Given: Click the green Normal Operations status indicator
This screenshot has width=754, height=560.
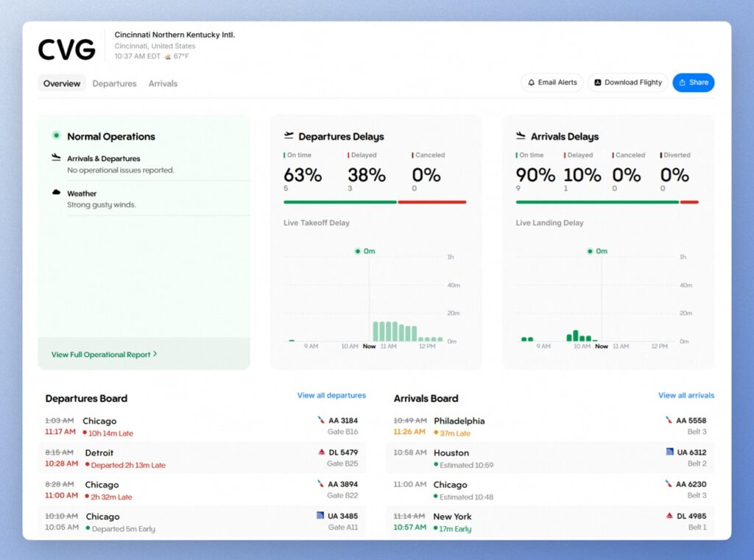Looking at the screenshot, I should tap(56, 135).
